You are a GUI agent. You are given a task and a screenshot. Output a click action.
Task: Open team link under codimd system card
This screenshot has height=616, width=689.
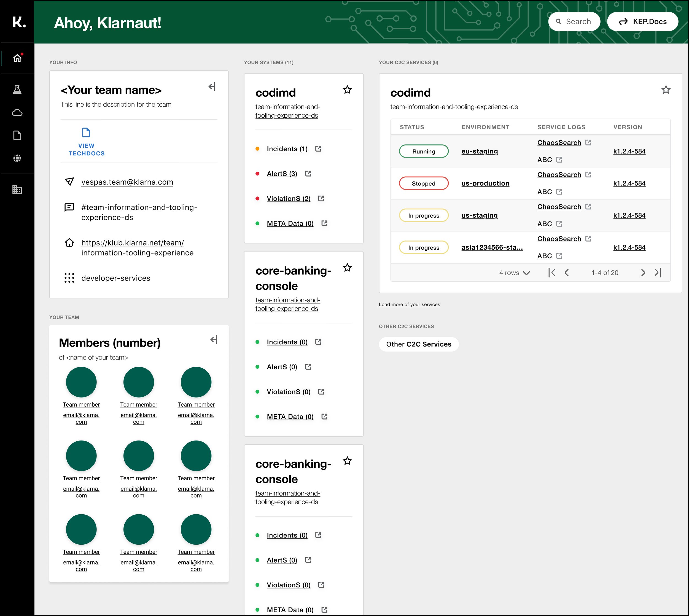(x=288, y=111)
